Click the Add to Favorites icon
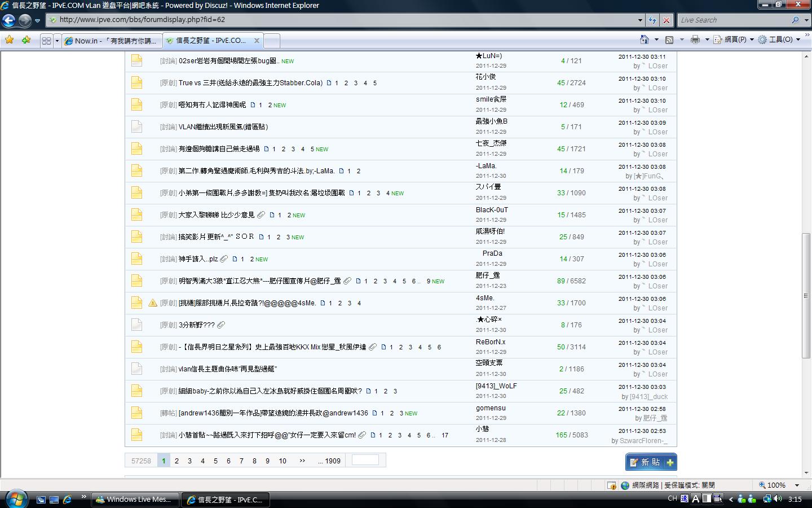The width and height of the screenshot is (812, 508). 26,40
